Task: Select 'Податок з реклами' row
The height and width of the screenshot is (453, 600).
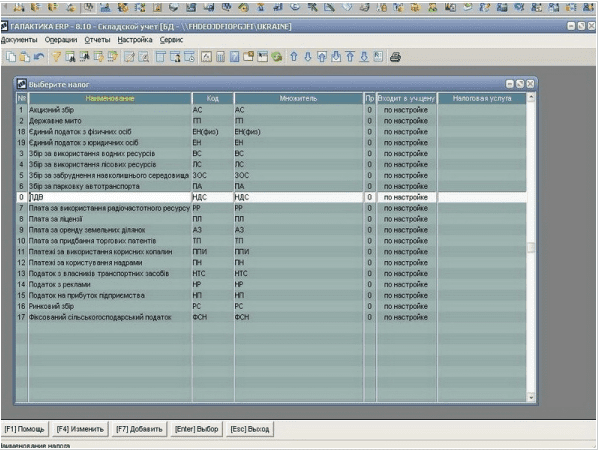Action: point(271,284)
